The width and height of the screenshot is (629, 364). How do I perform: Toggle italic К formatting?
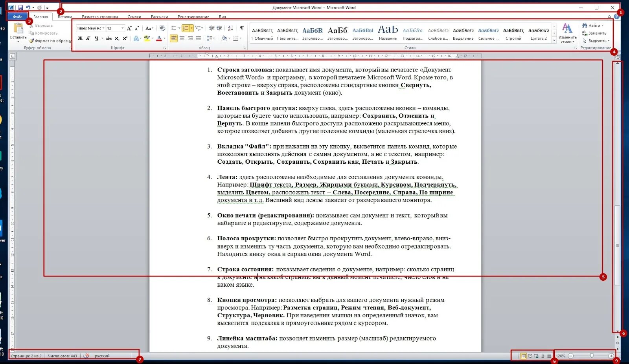[x=88, y=38]
